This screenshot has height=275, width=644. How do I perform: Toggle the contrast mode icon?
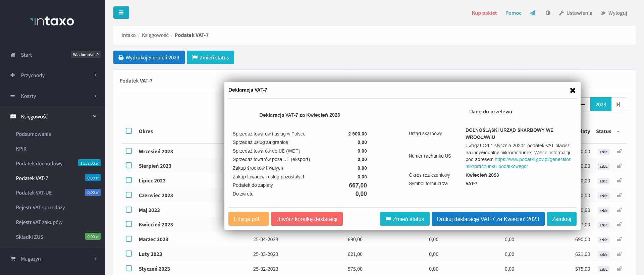[548, 13]
